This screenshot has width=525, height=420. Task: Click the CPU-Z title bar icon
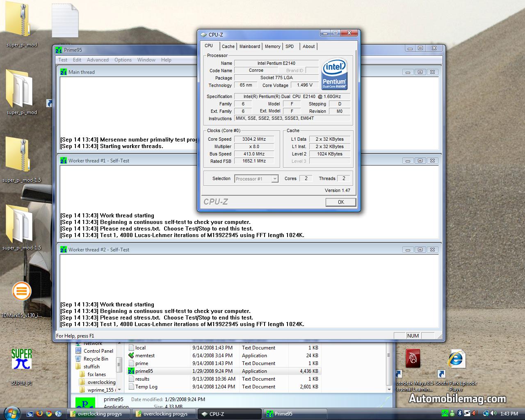point(204,35)
